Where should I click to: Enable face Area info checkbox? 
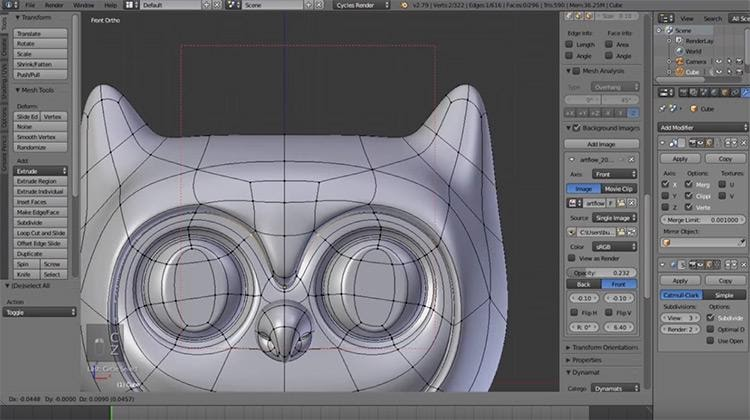tap(608, 44)
